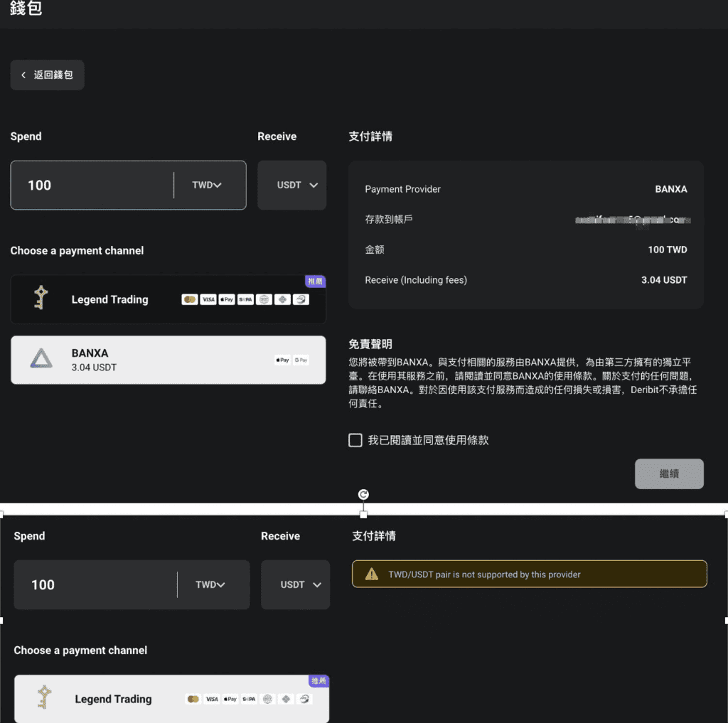Screen dimensions: 728x723
Task: Click the Legend Trading key logo icon
Action: 41,297
